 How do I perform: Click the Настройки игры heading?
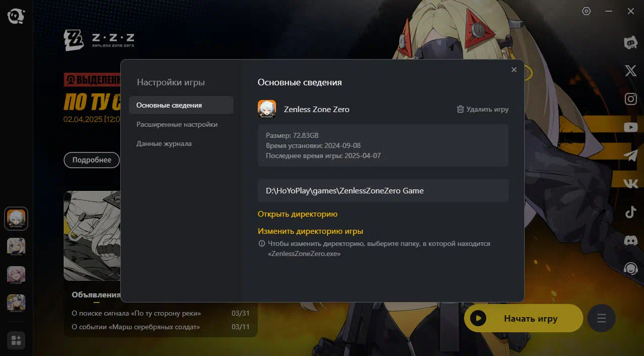[171, 82]
